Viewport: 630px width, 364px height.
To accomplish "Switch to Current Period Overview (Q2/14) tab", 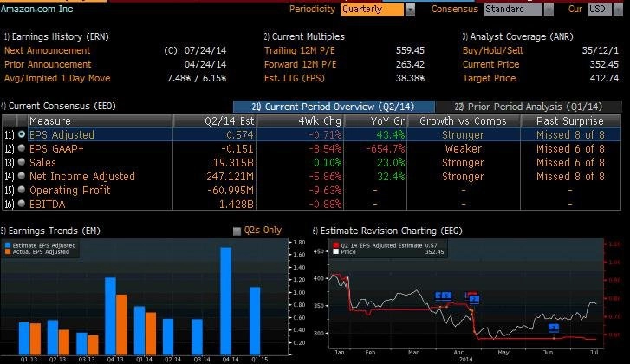I will pos(334,107).
